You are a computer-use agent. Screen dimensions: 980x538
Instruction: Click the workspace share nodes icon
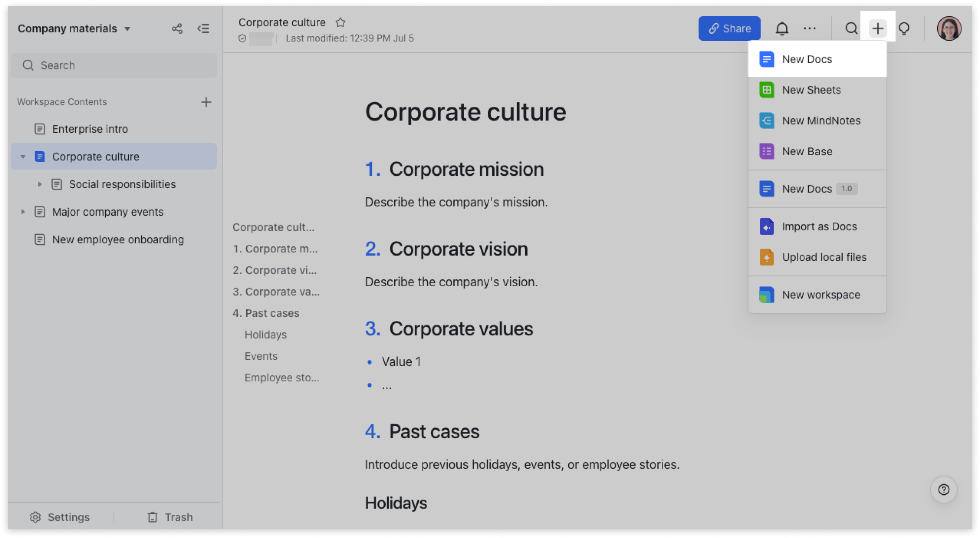pos(177,29)
